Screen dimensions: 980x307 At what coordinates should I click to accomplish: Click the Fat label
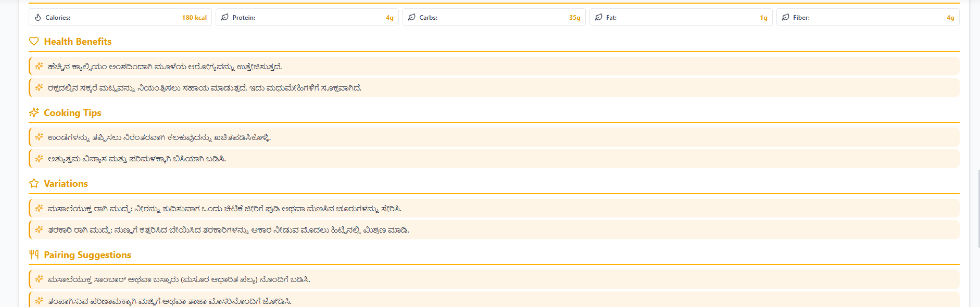coord(611,18)
